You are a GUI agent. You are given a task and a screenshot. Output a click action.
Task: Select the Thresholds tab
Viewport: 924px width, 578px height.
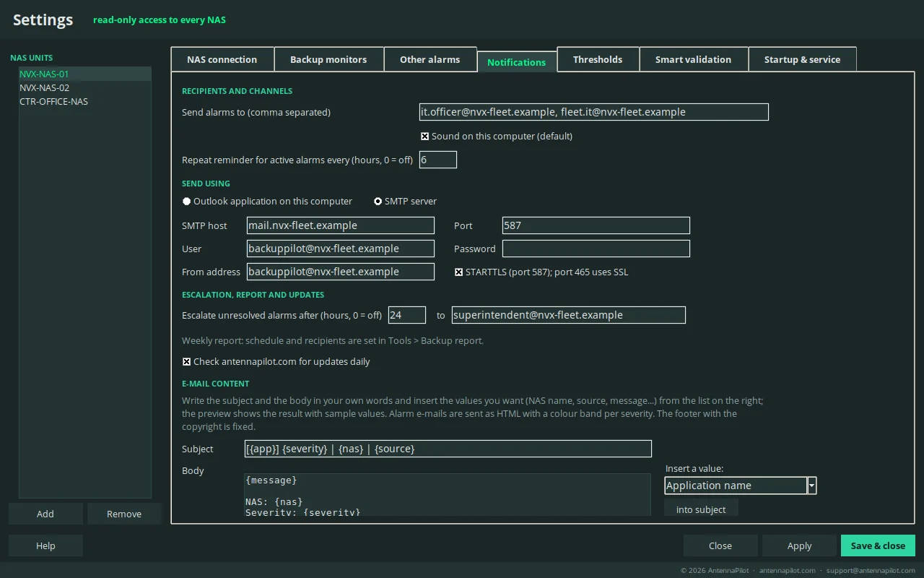click(598, 59)
